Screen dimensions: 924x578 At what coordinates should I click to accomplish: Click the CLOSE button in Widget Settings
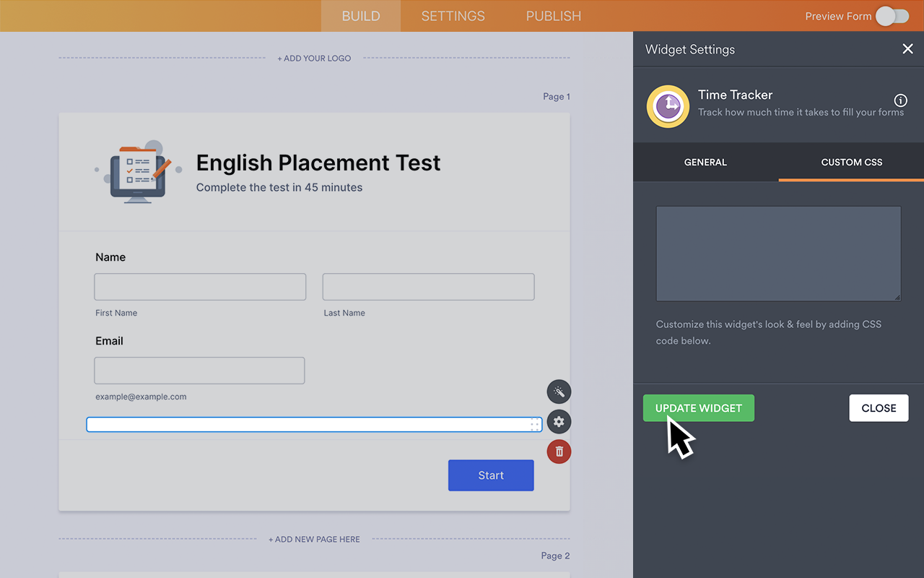[879, 407]
